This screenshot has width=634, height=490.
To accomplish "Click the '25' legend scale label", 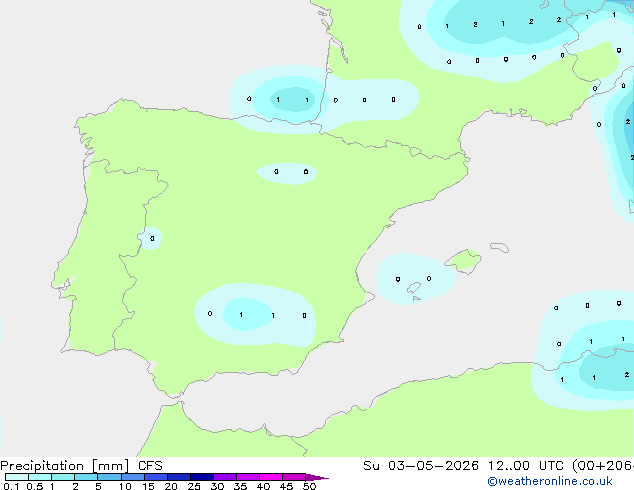I will pyautogui.click(x=194, y=486).
